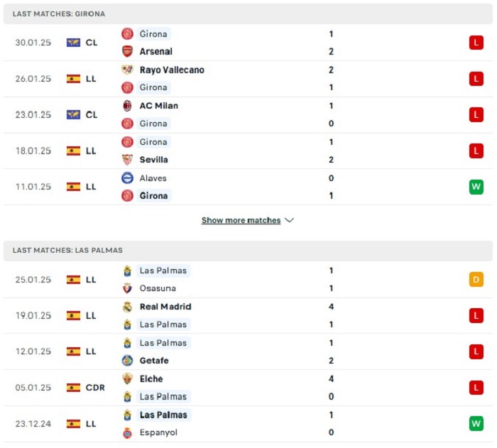
Task: Click the Real Madrid crest icon
Action: coord(127,307)
